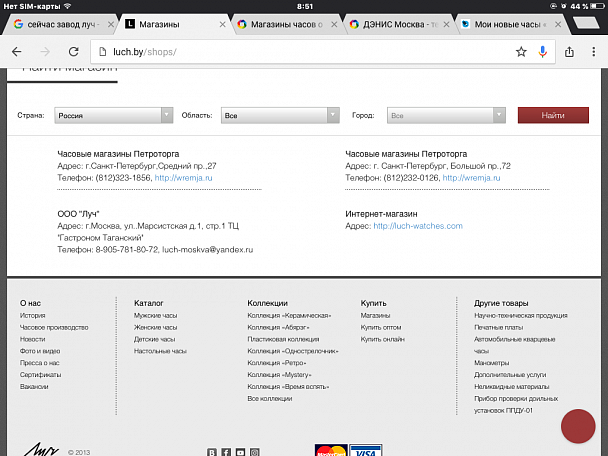The height and width of the screenshot is (456, 608).
Task: Reload the luch.by page
Action: click(74, 52)
